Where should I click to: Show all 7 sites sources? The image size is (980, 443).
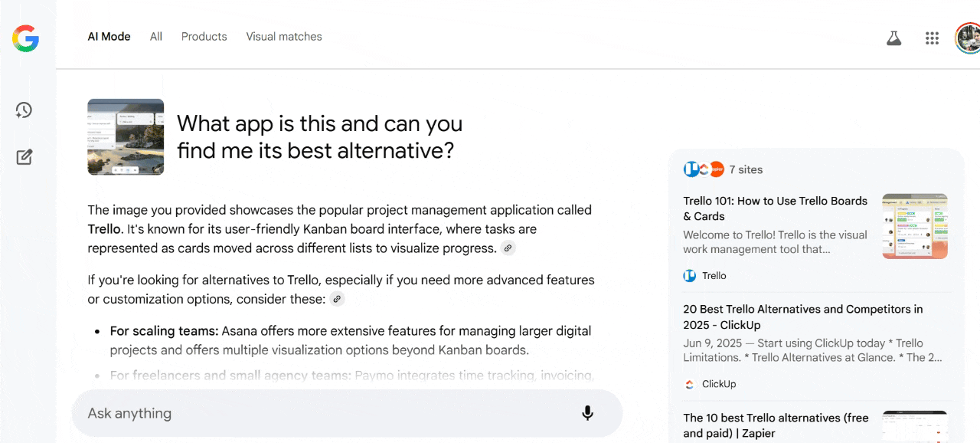(746, 169)
